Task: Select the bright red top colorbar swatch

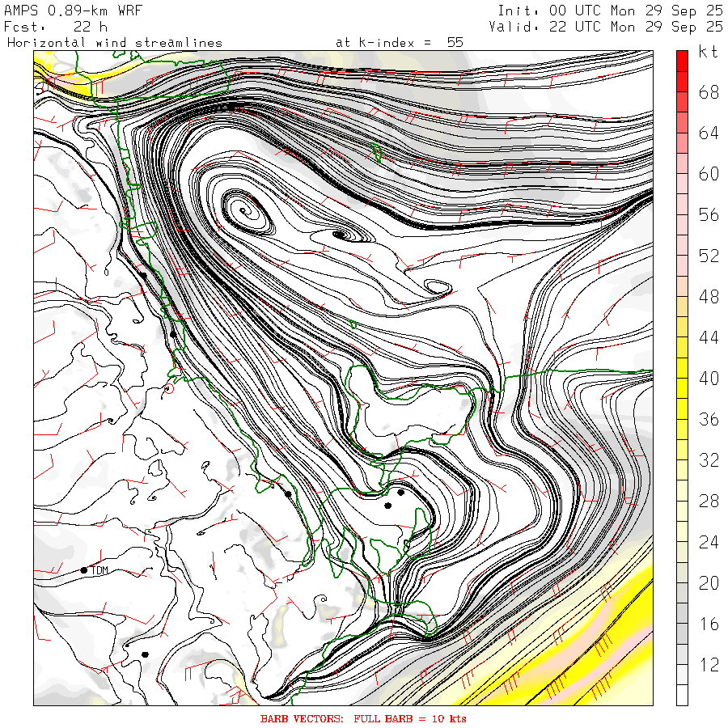Action: click(x=682, y=61)
